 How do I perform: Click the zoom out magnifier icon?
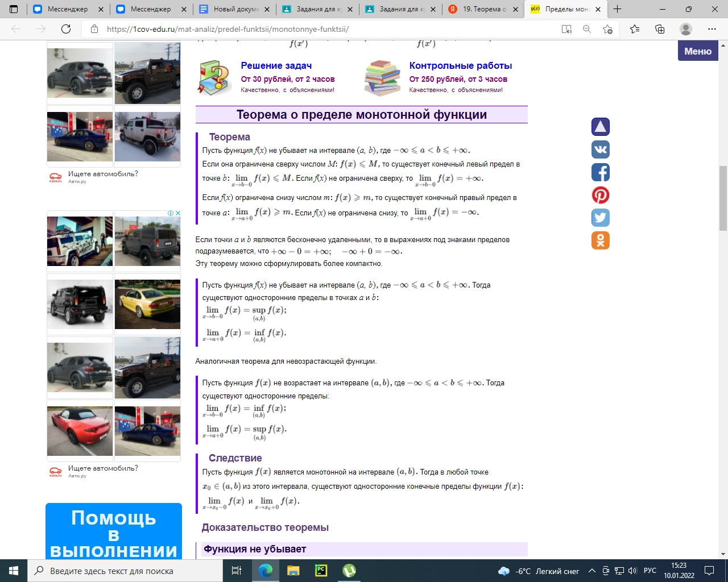[x=587, y=29]
